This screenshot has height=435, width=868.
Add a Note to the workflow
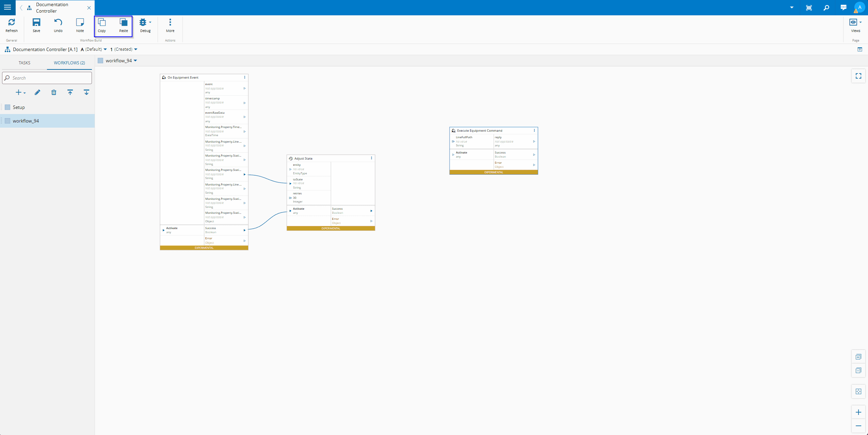(80, 25)
